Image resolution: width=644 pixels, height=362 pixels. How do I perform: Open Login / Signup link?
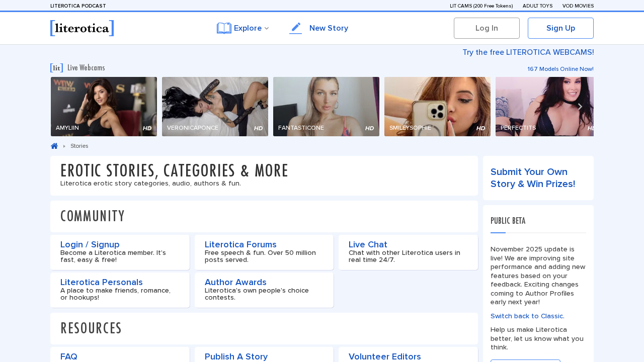[90, 245]
